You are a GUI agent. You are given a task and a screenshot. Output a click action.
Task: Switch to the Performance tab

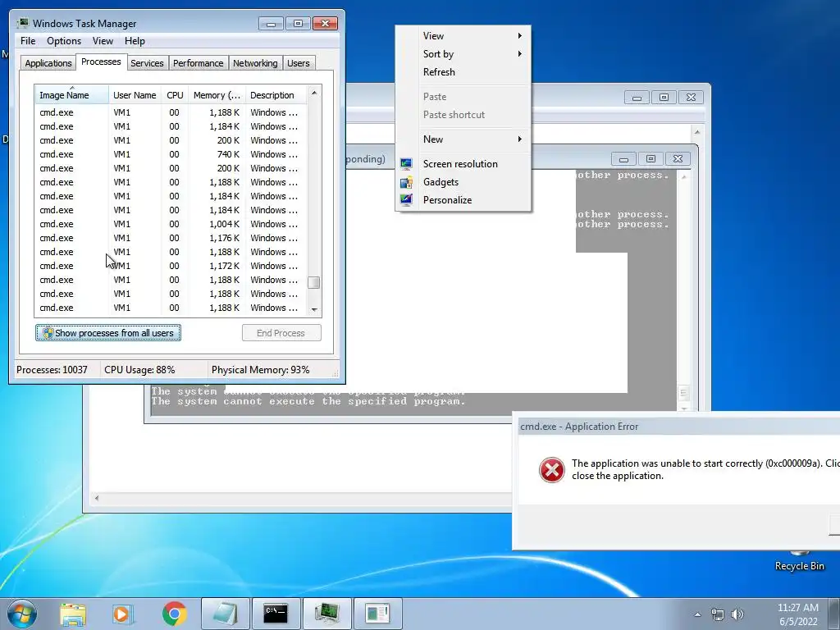199,63
